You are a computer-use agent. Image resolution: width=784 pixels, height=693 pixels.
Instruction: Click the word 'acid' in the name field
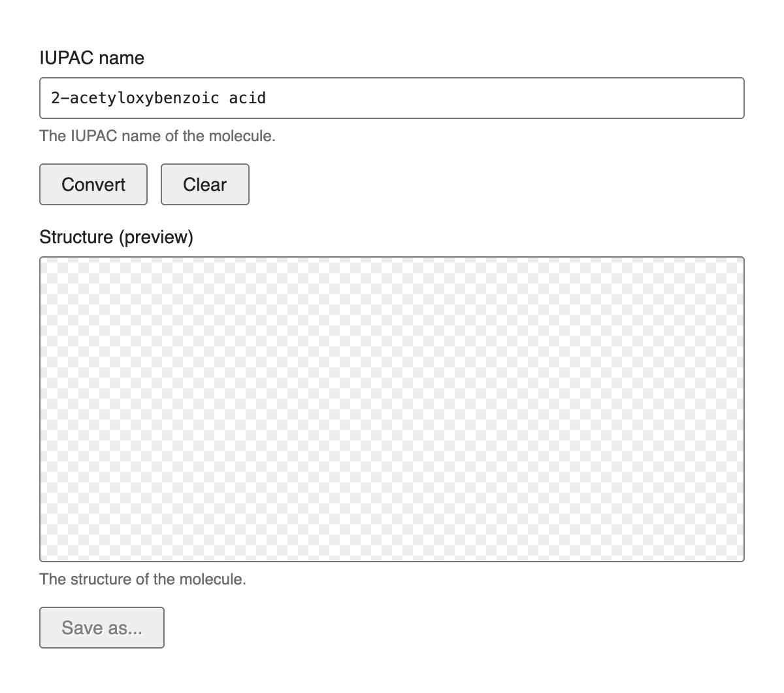coord(247,98)
